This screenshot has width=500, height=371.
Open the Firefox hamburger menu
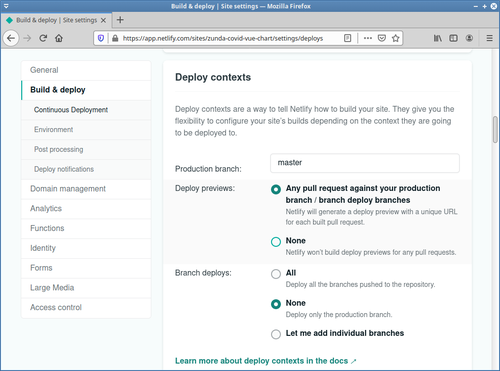click(489, 38)
